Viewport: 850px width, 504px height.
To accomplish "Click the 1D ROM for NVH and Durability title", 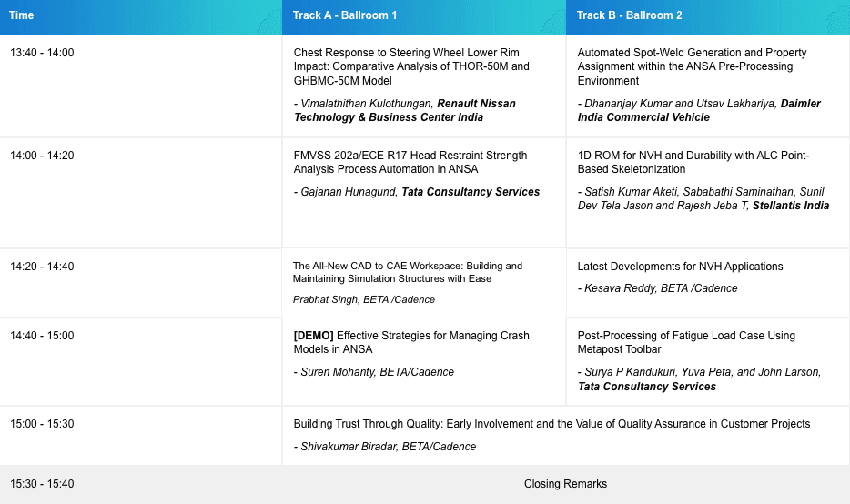I will (693, 162).
